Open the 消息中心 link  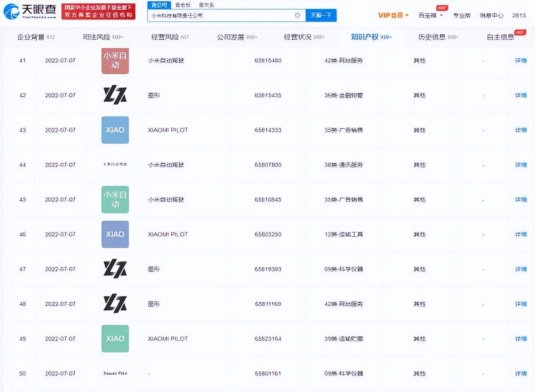(491, 15)
